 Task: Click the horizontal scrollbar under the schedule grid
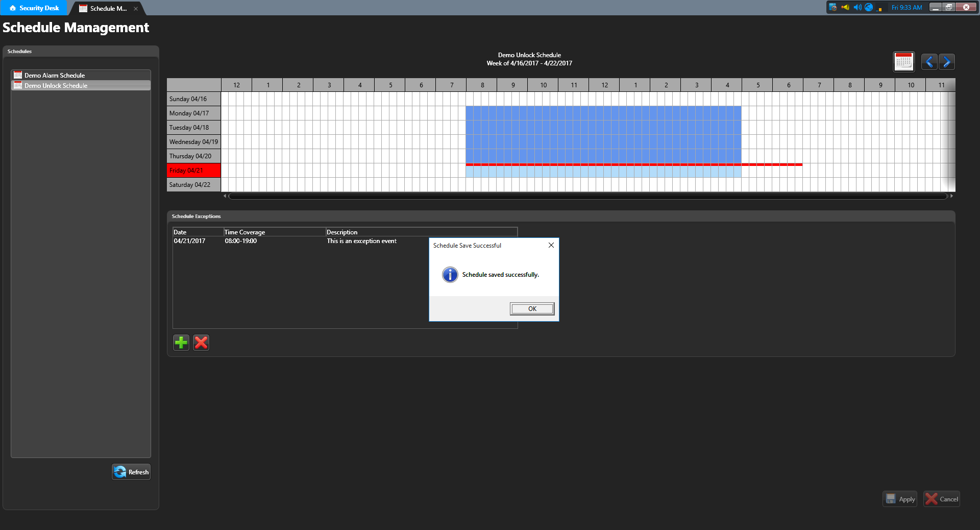point(587,196)
